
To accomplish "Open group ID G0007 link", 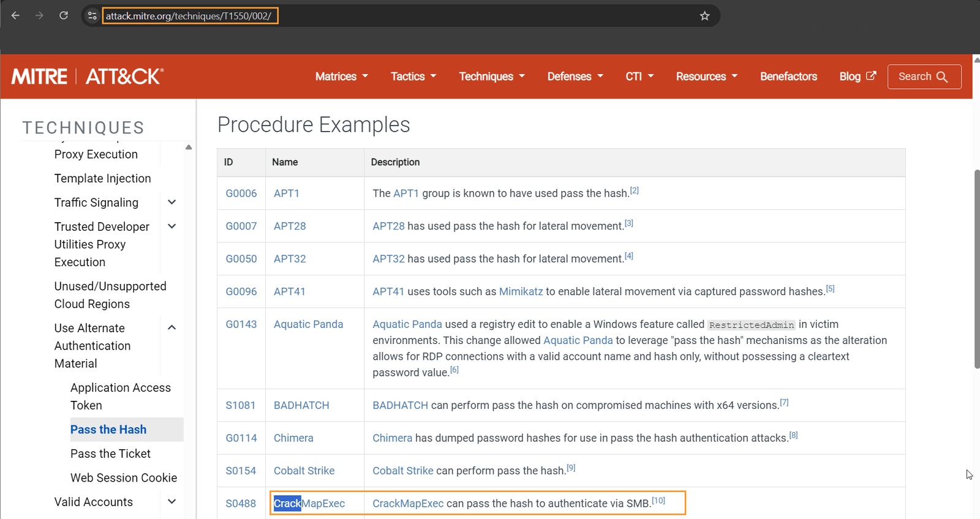I will [241, 226].
